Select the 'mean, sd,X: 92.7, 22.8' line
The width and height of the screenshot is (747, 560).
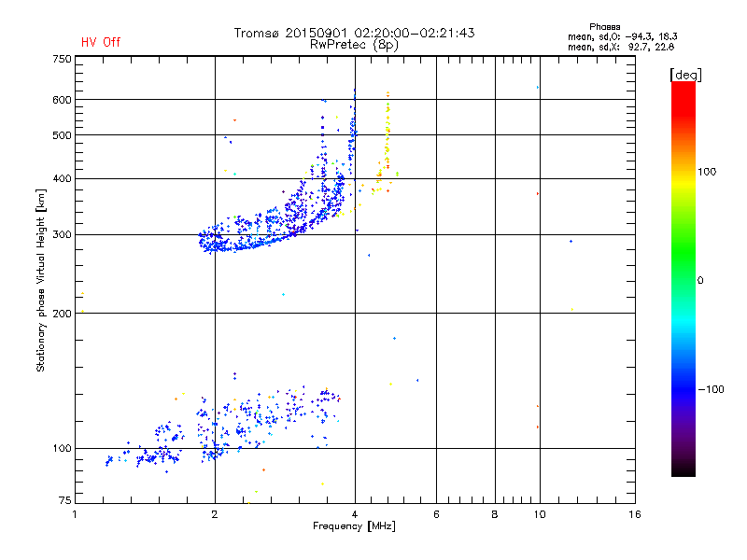[x=621, y=47]
